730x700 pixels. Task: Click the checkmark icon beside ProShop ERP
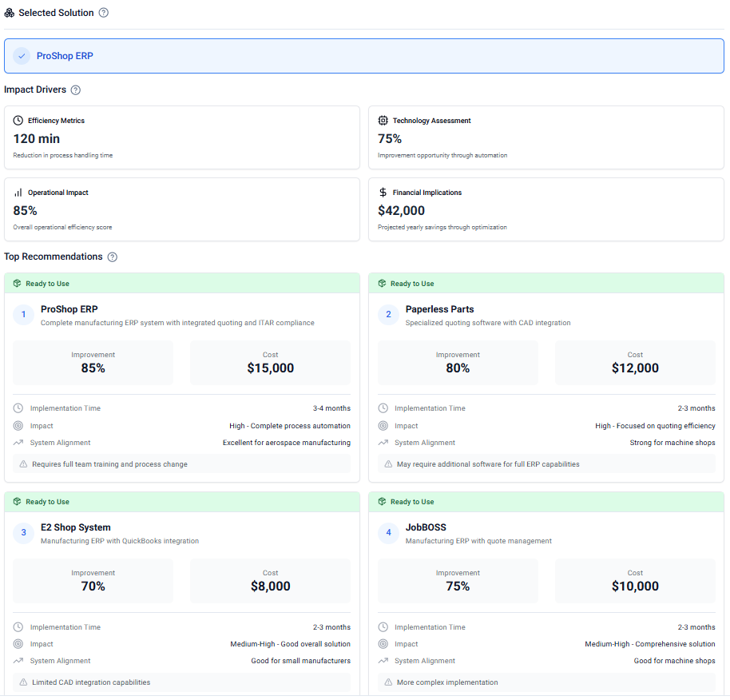point(22,56)
